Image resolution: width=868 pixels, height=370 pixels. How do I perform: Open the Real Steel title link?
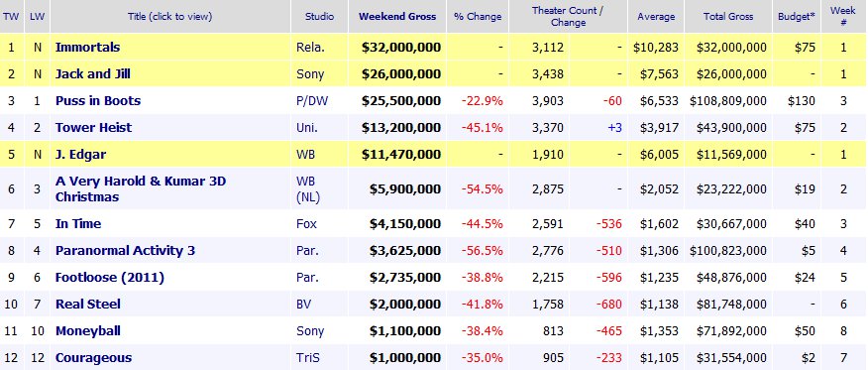[x=88, y=305]
